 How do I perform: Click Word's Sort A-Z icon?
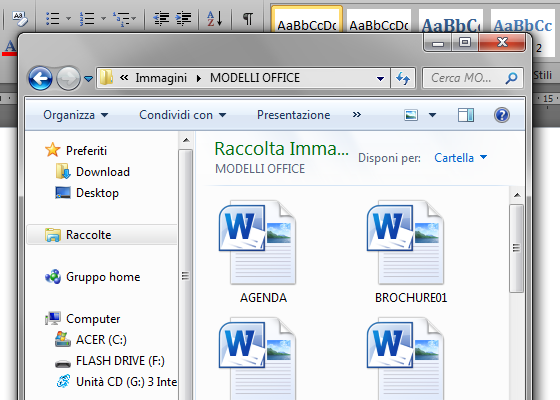coord(215,18)
